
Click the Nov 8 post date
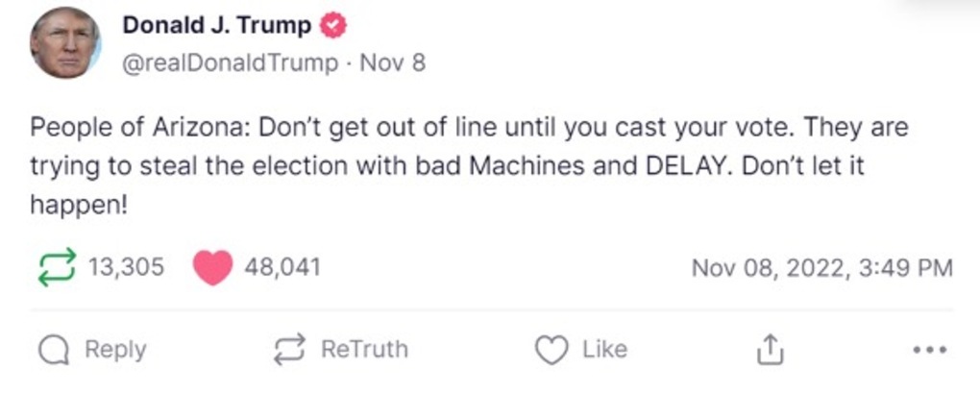(x=393, y=63)
